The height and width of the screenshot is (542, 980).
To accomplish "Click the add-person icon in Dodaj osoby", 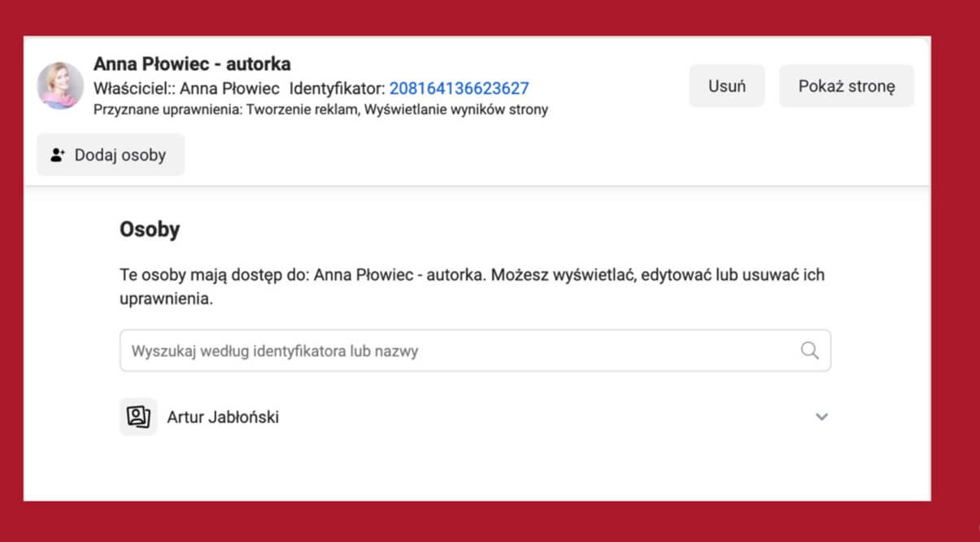I will click(x=58, y=155).
